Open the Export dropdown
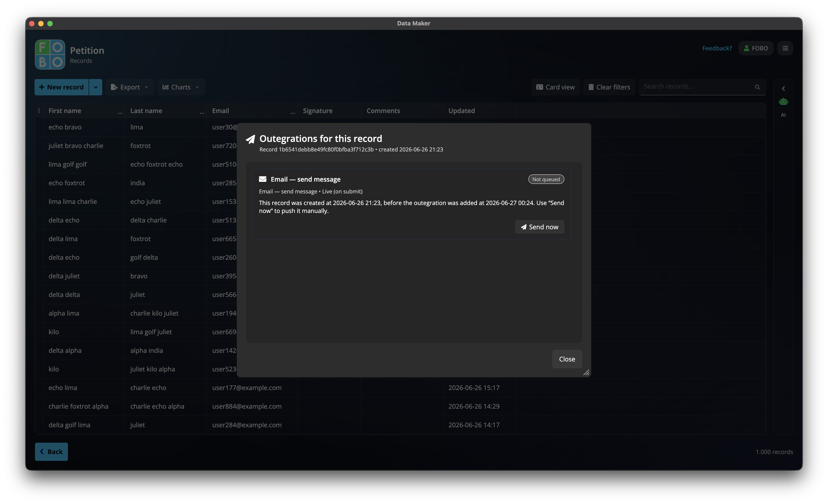The width and height of the screenshot is (828, 504). pos(130,87)
